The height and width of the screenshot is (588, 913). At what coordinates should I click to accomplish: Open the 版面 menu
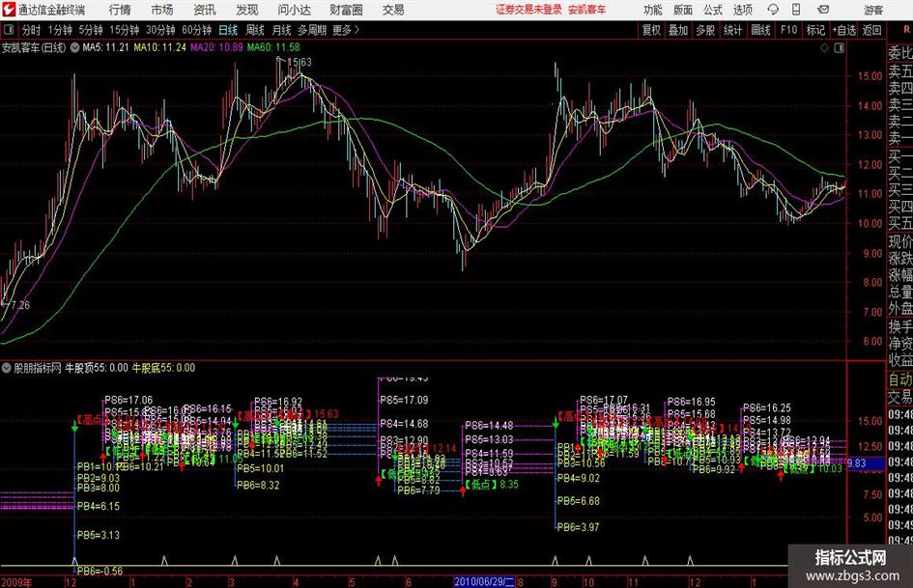coord(682,10)
